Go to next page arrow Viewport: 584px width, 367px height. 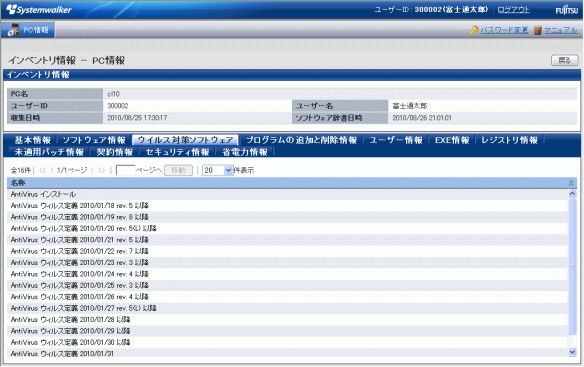(92, 170)
